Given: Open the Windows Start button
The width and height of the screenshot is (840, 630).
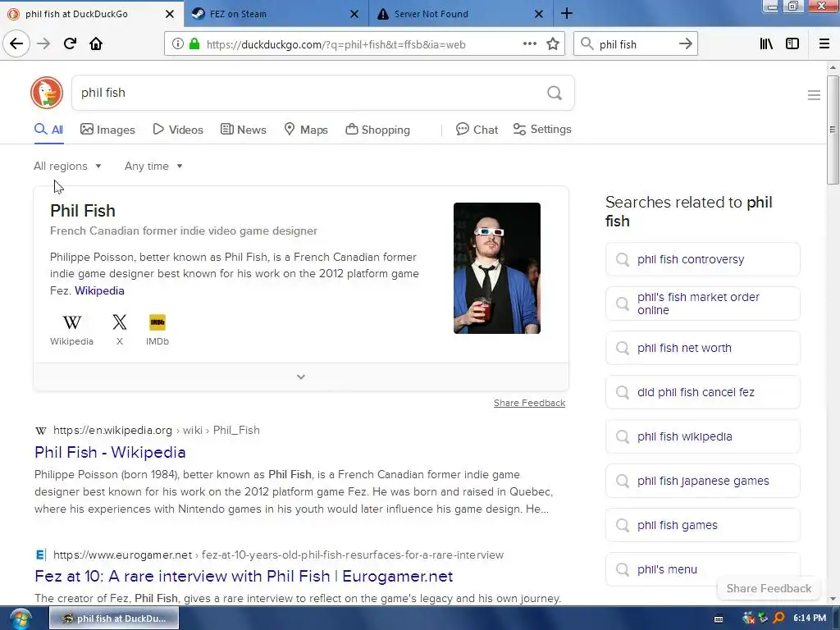Looking at the screenshot, I should 20,619.
